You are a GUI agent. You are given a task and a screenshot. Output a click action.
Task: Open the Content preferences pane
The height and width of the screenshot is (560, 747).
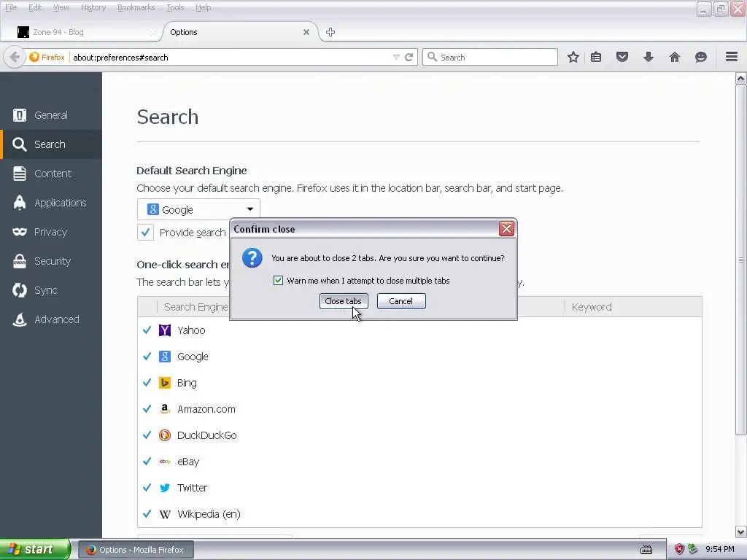51,174
